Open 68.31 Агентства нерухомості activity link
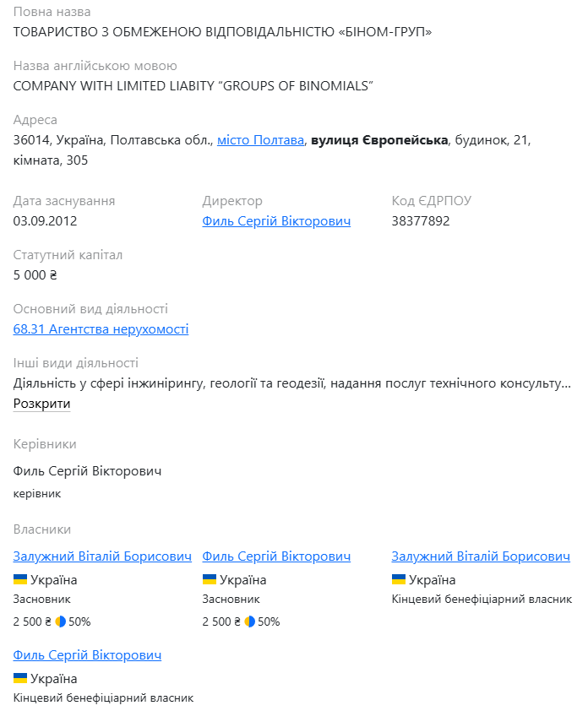588x711 pixels. tap(101, 329)
